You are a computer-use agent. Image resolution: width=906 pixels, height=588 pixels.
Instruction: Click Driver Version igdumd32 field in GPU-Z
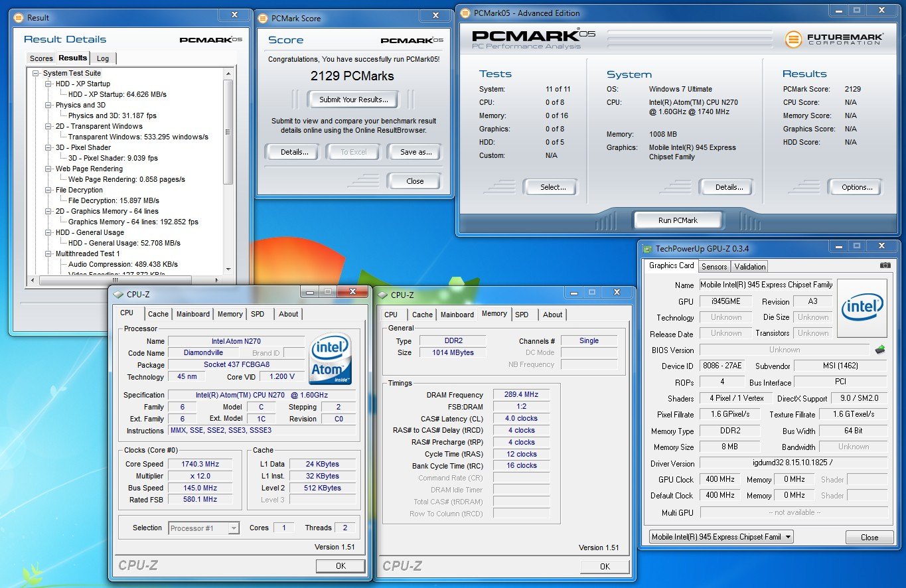point(794,463)
